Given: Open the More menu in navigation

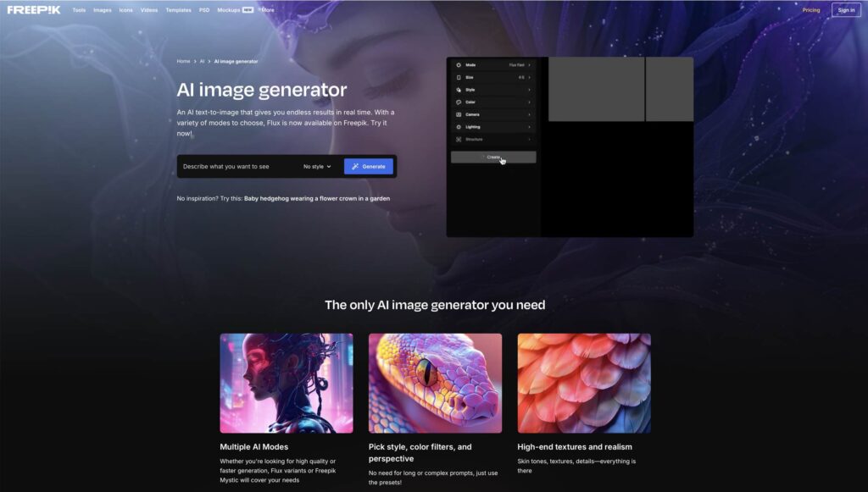Looking at the screenshot, I should point(268,10).
